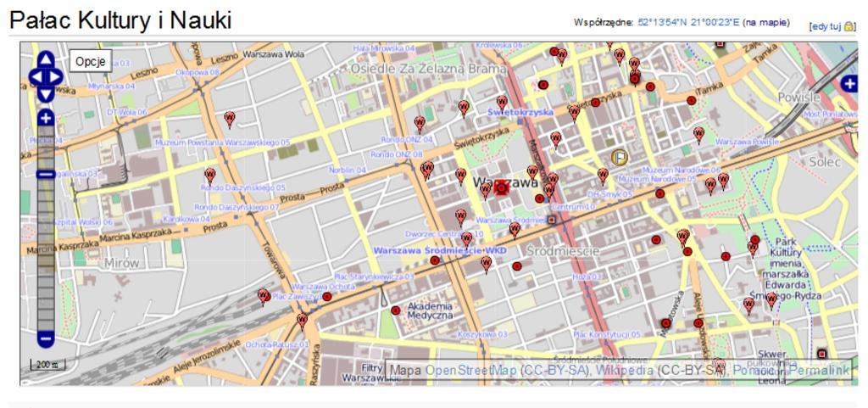This screenshot has height=408, width=868.
Task: Click the zoom slider handle on zoom bar
Action: pyautogui.click(x=46, y=175)
